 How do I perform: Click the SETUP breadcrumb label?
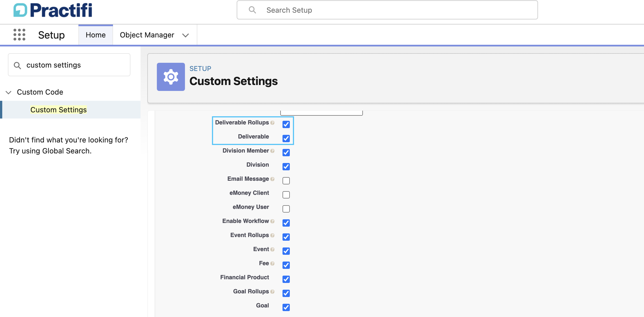tap(200, 69)
